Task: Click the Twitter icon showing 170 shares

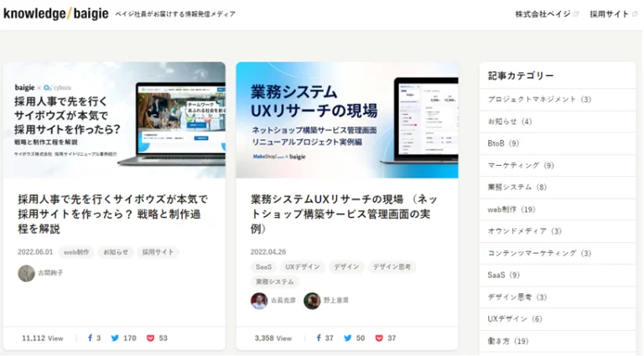Action: point(115,338)
